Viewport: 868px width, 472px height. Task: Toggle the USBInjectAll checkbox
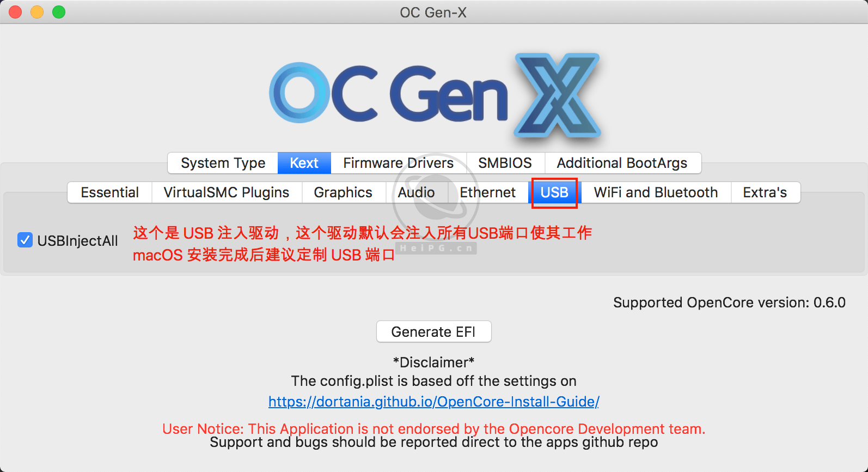click(25, 240)
